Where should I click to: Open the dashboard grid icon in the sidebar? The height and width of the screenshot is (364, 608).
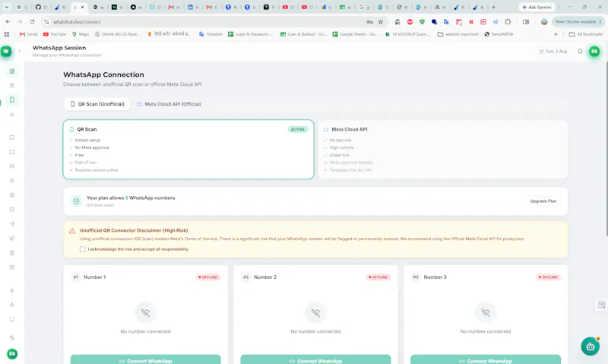click(x=12, y=71)
